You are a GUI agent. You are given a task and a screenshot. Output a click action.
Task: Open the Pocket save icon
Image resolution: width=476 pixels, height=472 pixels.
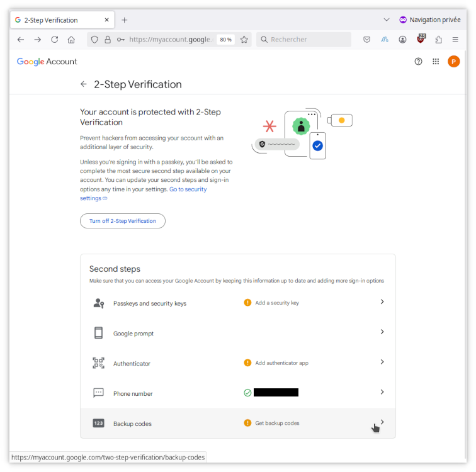(x=366, y=40)
